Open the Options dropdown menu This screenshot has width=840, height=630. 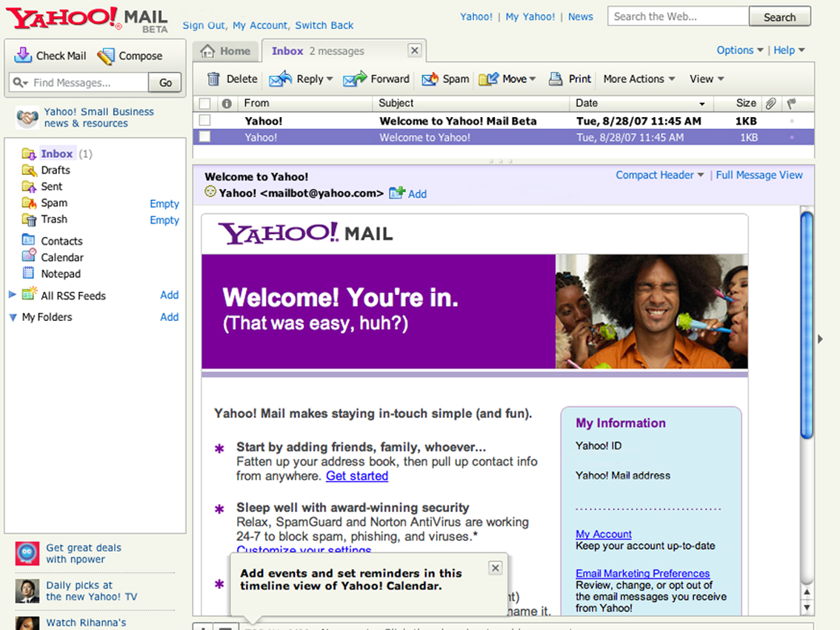click(740, 50)
